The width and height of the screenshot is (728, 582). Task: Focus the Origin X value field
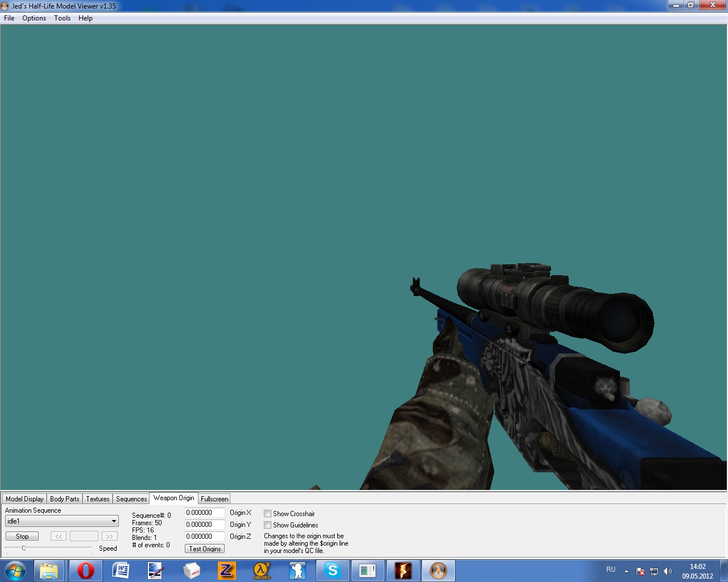pos(204,513)
